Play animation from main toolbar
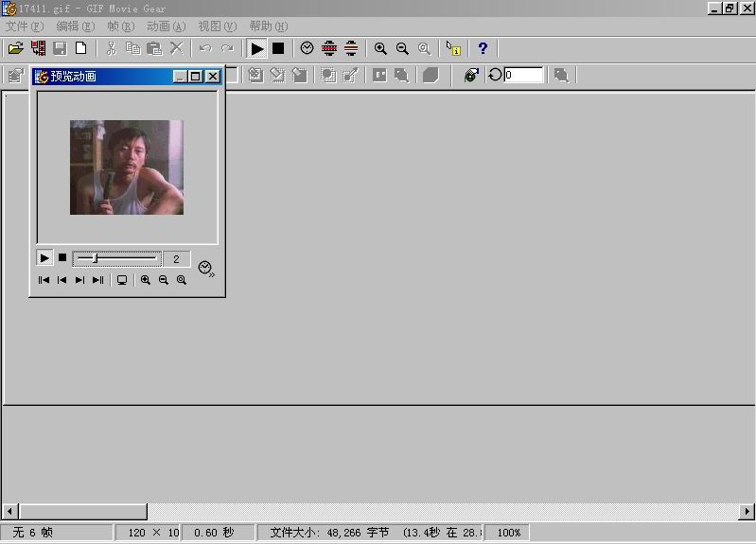This screenshot has width=756, height=544. [x=257, y=48]
